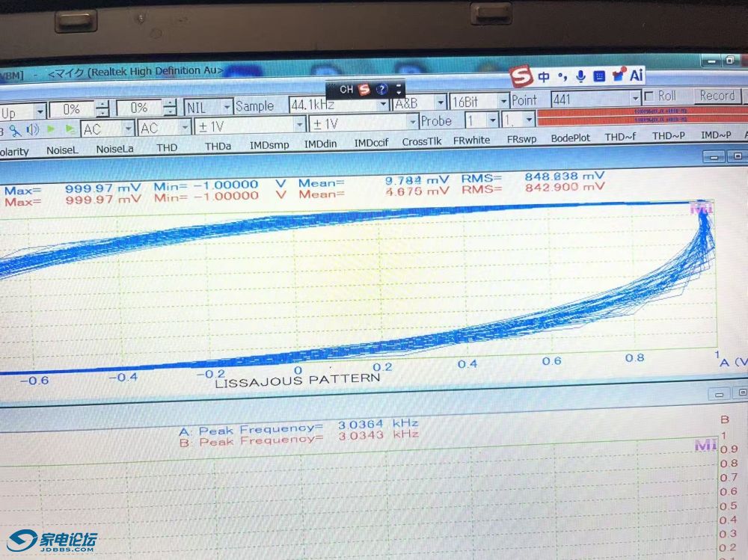The width and height of the screenshot is (748, 560).
Task: Select the THDa panel setting
Action: pyautogui.click(x=218, y=147)
